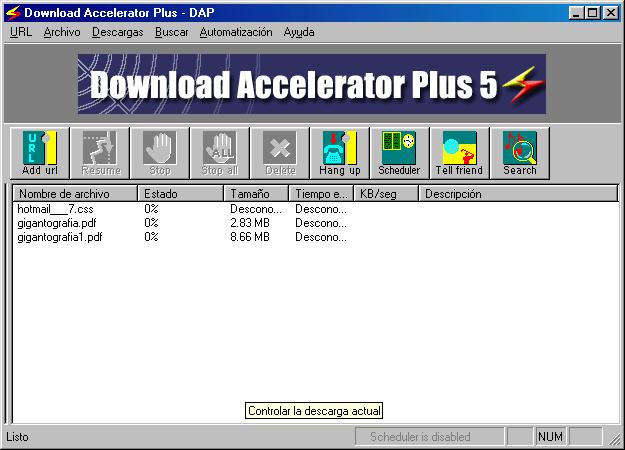Select the gigantografia1.pdf download row
Screen dimensions: 625x450
tap(315, 237)
